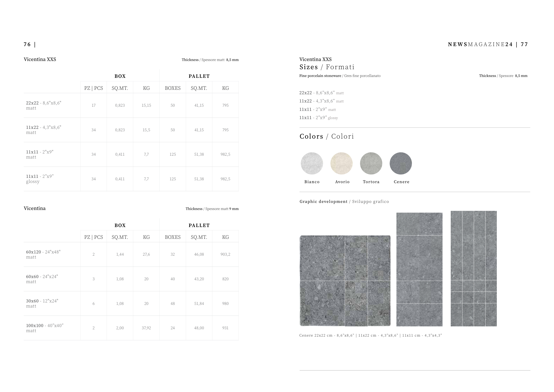Screen dimensions: 554x392
Task: Click the narrow strip tile pattern image
Action: tap(474, 269)
